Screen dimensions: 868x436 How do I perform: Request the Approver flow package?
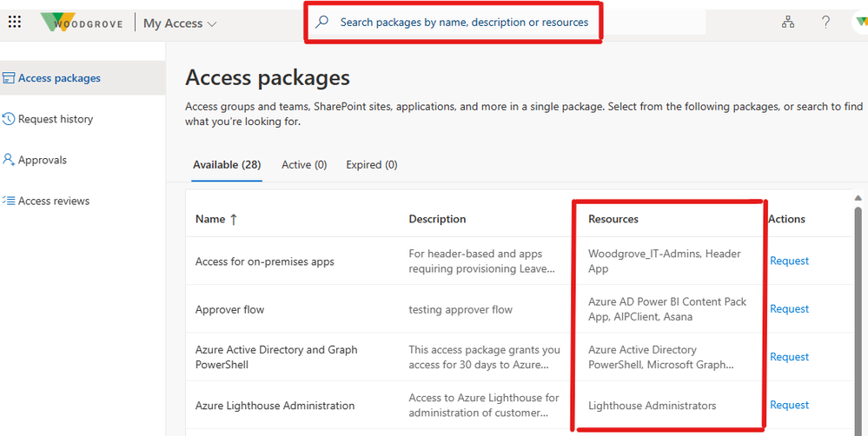pyautogui.click(x=789, y=308)
